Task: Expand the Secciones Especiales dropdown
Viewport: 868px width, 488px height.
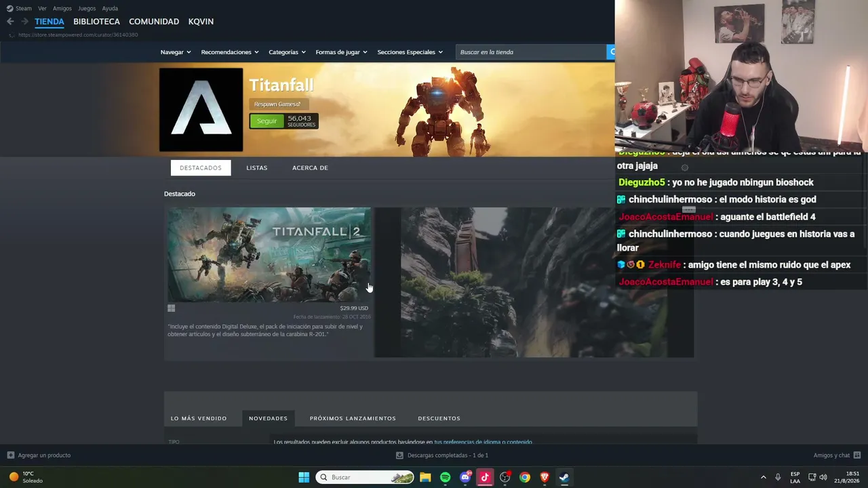Action: pyautogui.click(x=410, y=52)
